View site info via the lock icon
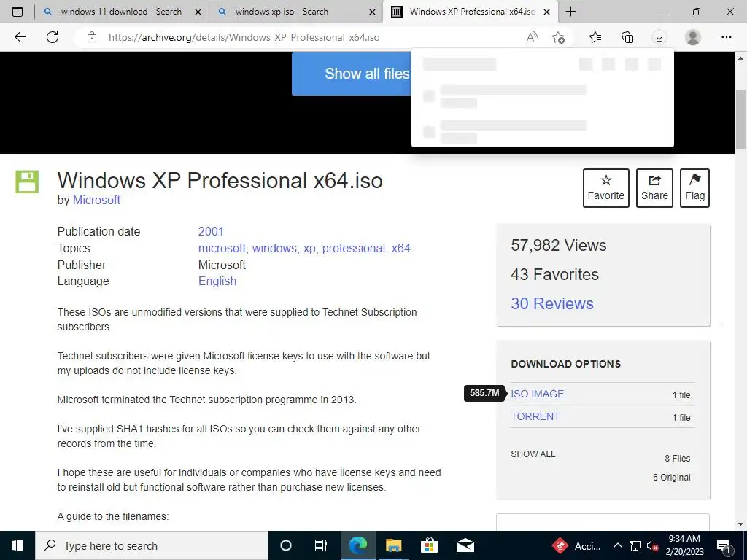747x560 pixels. [x=92, y=37]
